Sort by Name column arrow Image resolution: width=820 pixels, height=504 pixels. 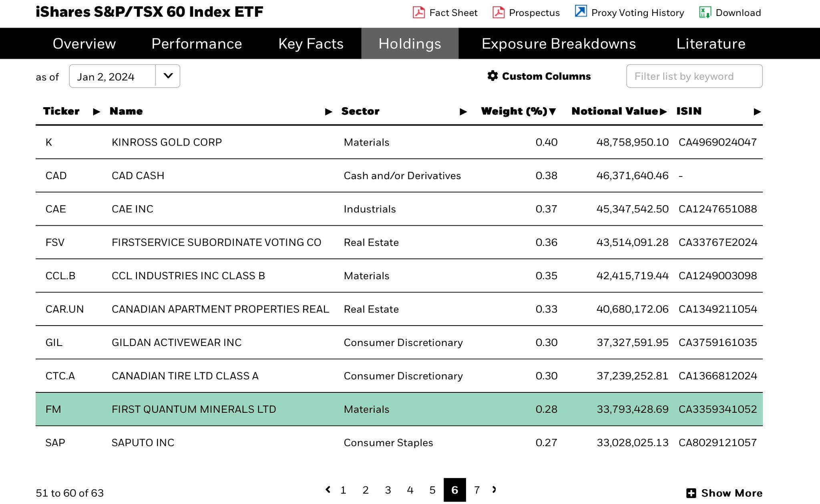(329, 112)
